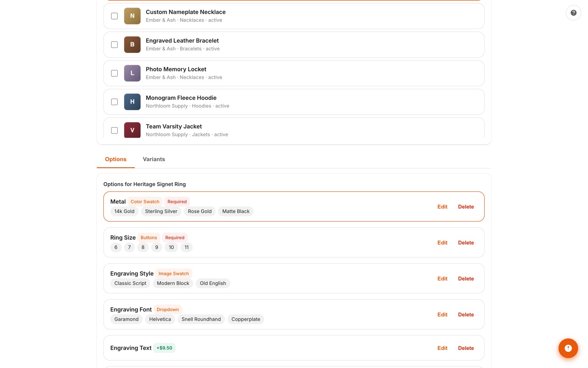
Task: Click ring size 11 chip
Action: pyautogui.click(x=187, y=247)
